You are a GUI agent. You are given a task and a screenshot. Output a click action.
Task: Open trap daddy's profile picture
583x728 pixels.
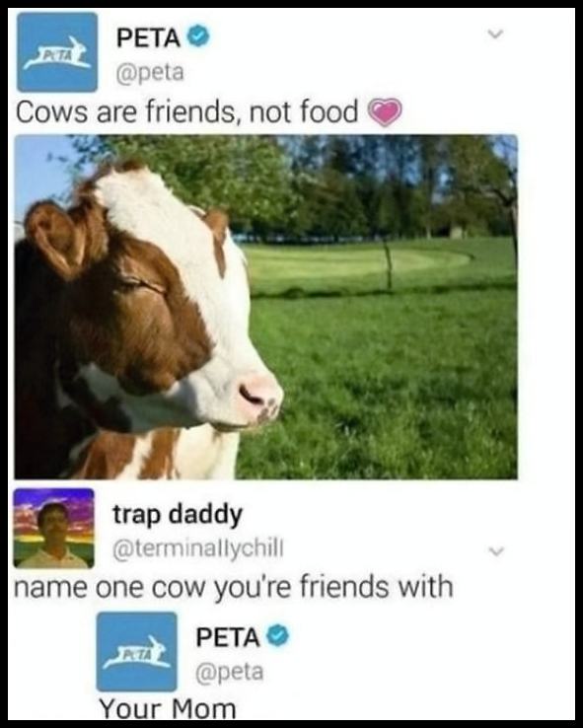click(54, 529)
